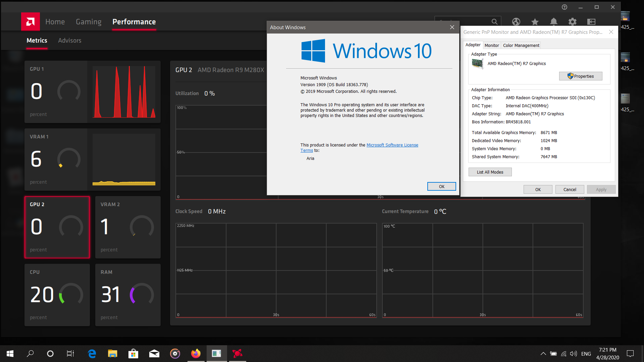Open the web browser globe icon
The image size is (644, 362).
click(x=516, y=22)
